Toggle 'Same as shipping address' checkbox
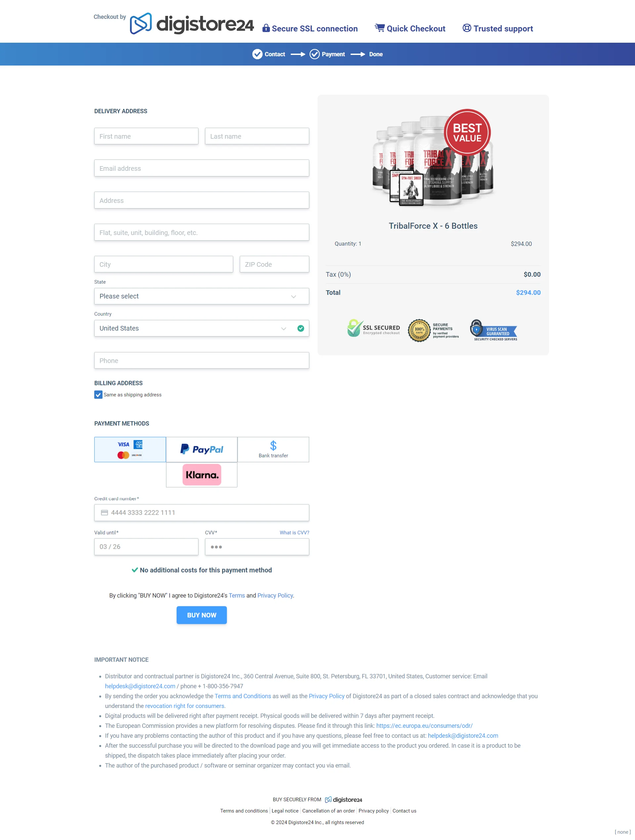The width and height of the screenshot is (635, 840). coord(98,394)
